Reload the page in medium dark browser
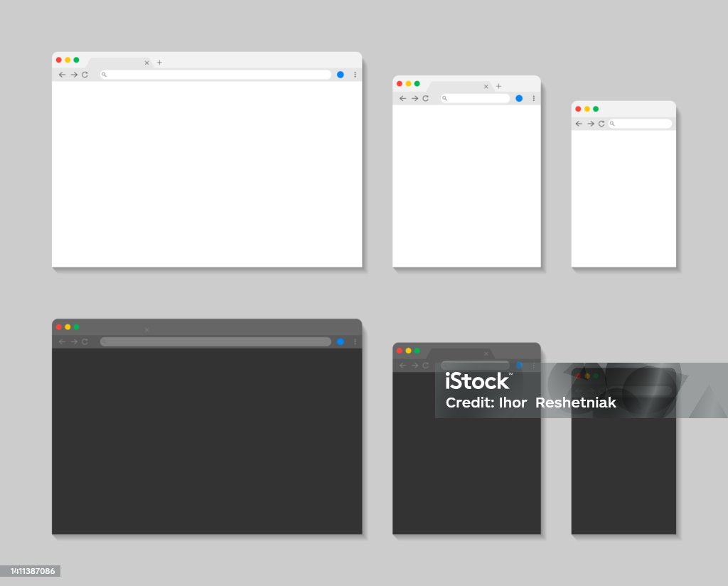 click(425, 366)
